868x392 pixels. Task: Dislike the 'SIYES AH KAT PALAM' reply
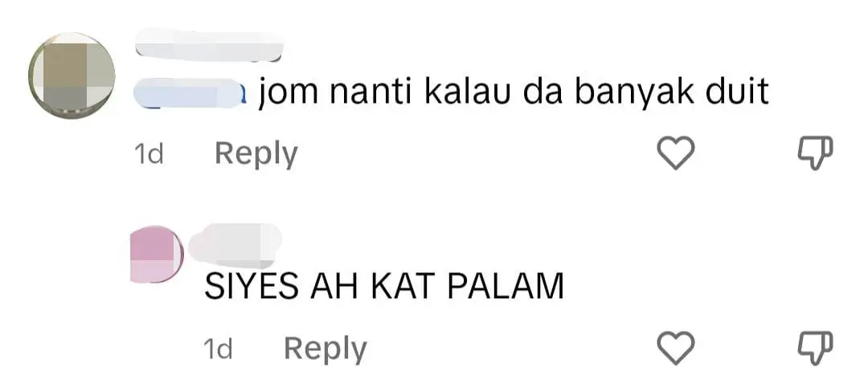pyautogui.click(x=816, y=349)
